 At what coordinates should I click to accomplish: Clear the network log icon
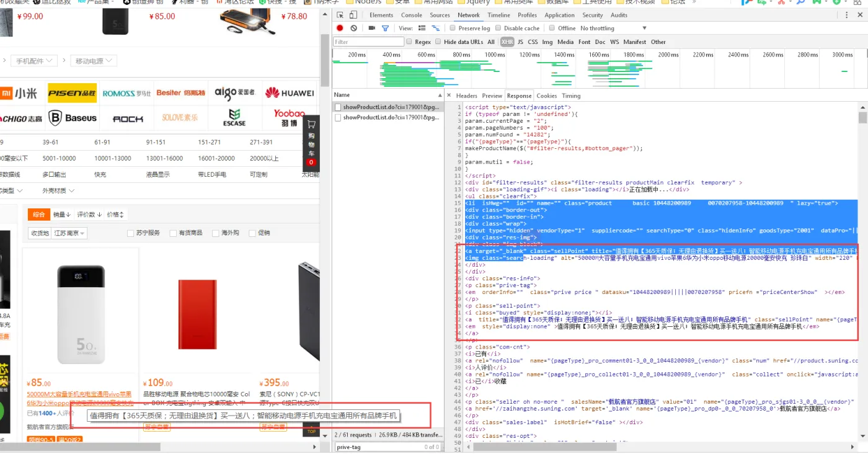pyautogui.click(x=353, y=28)
